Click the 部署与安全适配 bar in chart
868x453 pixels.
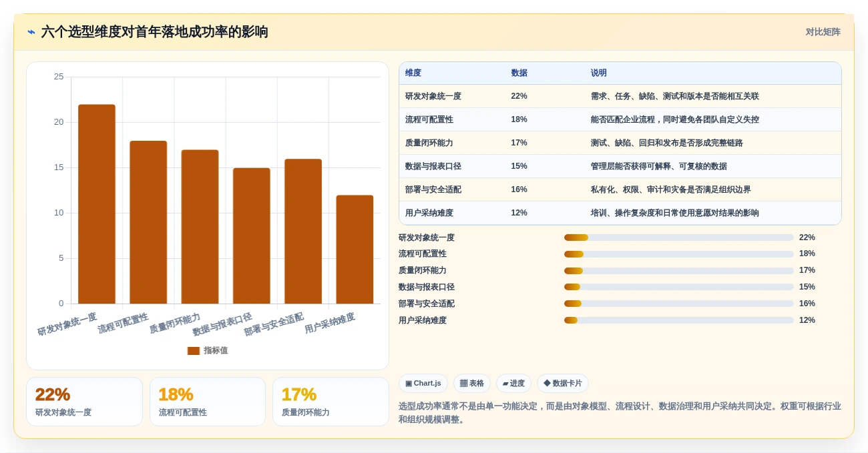[303, 232]
